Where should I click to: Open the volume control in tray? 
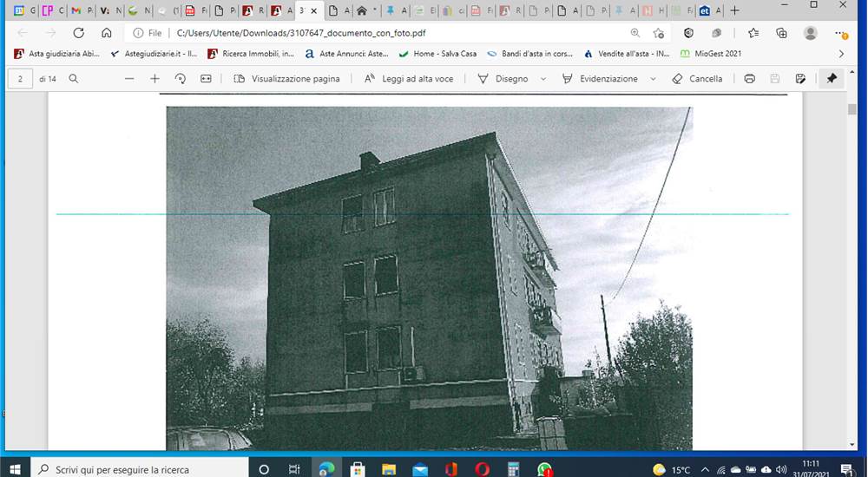pos(782,470)
